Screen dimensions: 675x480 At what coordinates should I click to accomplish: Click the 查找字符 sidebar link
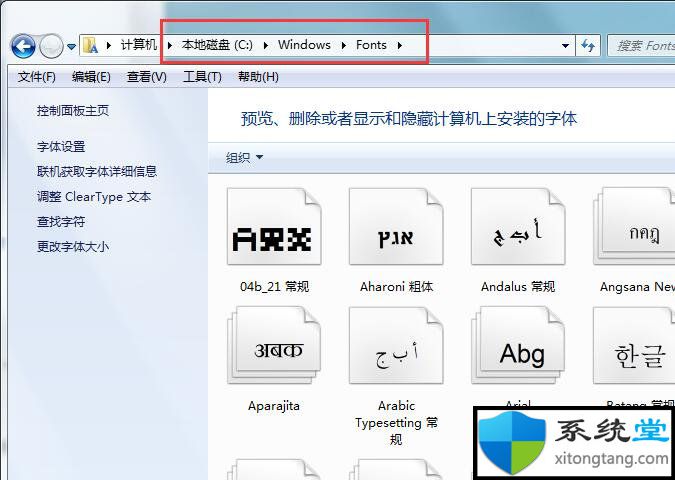pyautogui.click(x=61, y=222)
